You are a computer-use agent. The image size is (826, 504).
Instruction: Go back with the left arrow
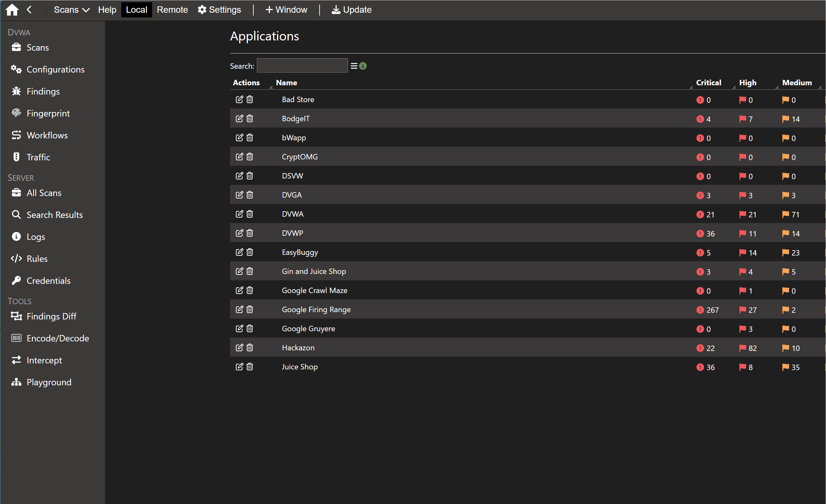pos(29,10)
